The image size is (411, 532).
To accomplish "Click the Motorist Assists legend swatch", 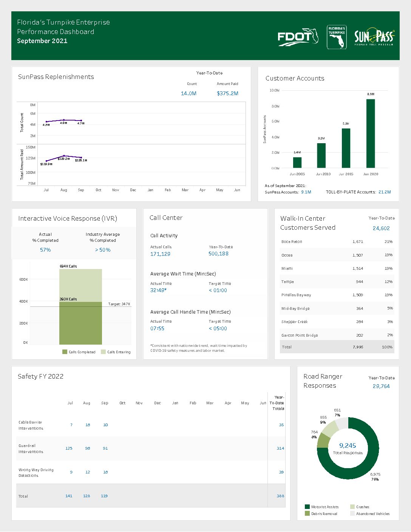I will coord(307,507).
